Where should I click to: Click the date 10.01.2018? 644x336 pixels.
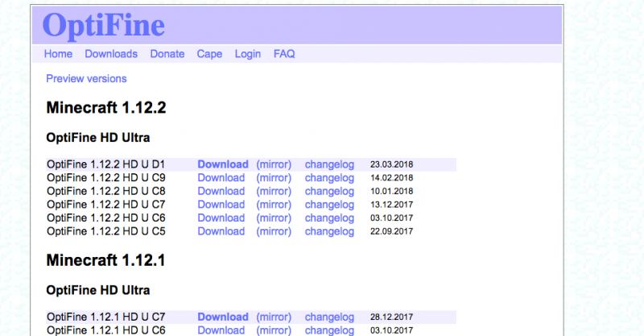tap(391, 191)
